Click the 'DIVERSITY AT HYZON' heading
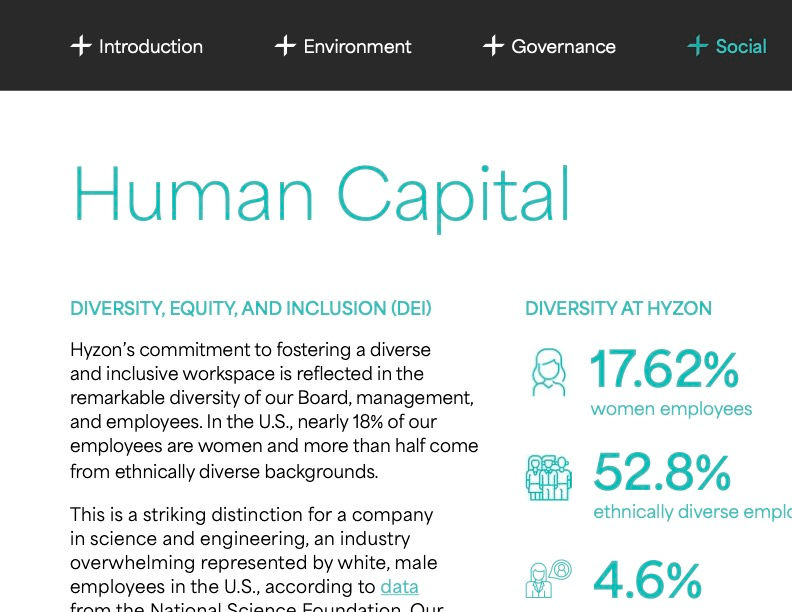The width and height of the screenshot is (792, 612). coord(618,309)
